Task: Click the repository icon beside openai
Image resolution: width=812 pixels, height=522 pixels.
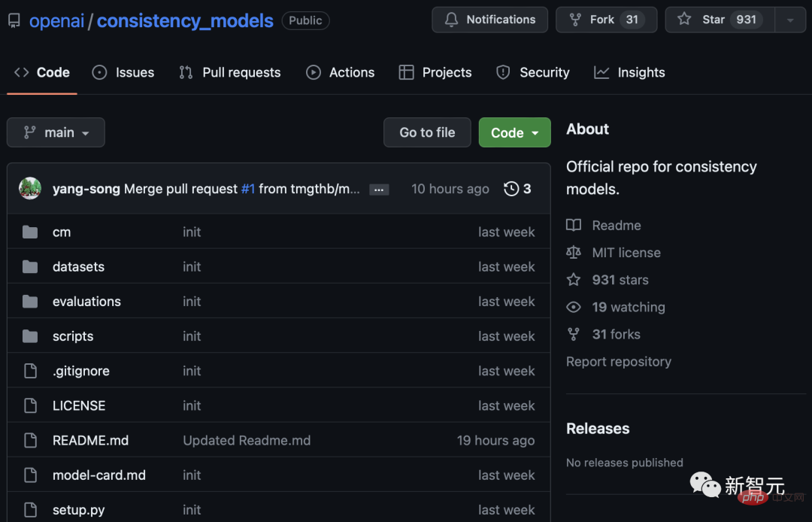Action: [x=14, y=20]
